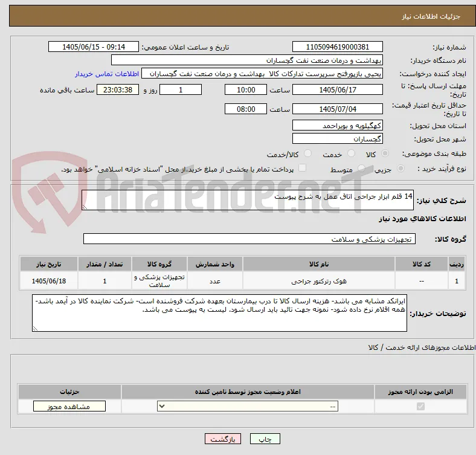The height and width of the screenshot is (455, 476).
Task: Click the تاریخ نیاز column header
Action: [x=49, y=264]
